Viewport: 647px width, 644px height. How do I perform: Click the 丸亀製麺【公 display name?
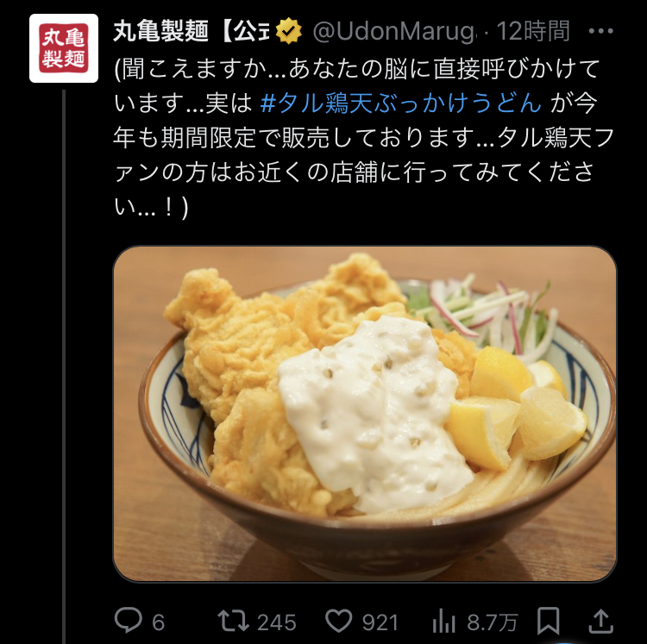(x=191, y=31)
